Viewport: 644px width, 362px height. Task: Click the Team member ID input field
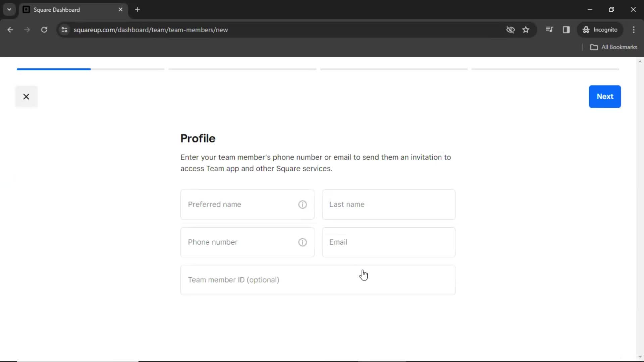[318, 280]
